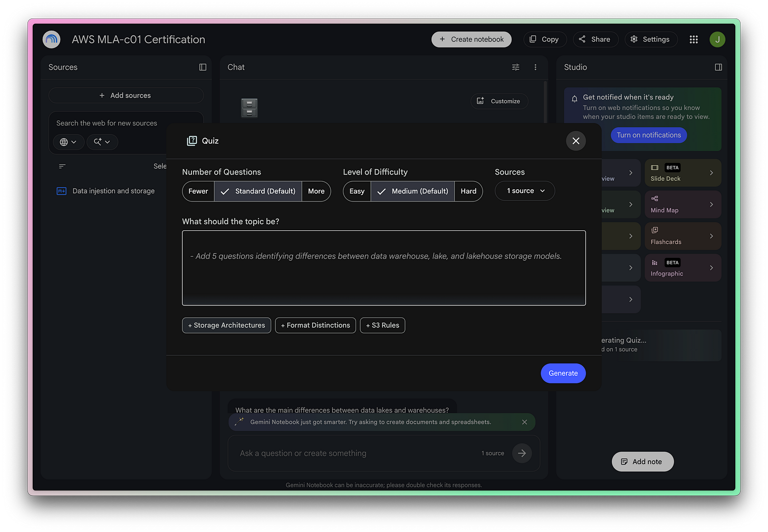Open the Flashcards card
Image resolution: width=768 pixels, height=532 pixels.
(683, 236)
